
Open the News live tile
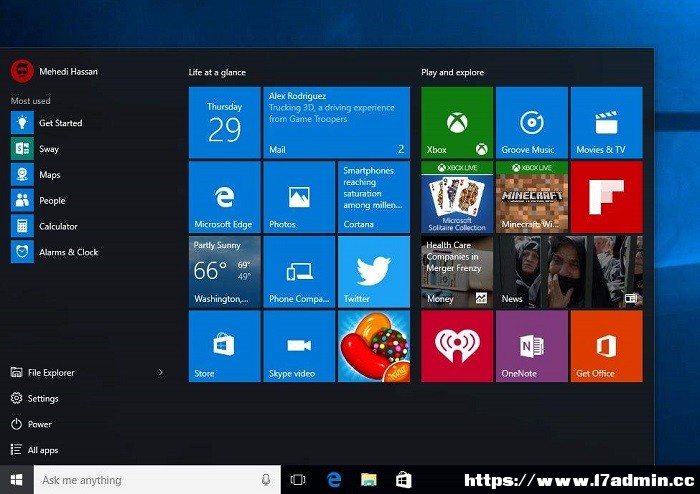click(x=569, y=272)
